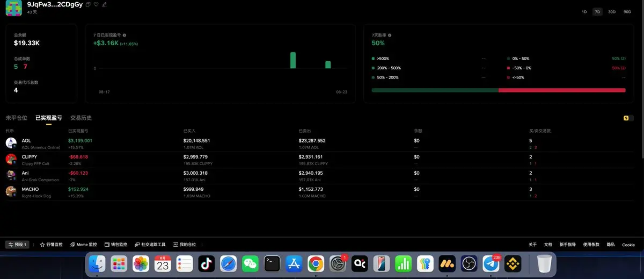Screen dimensions: 644x279
Task: Open WeChat in the Dock
Action: click(x=250, y=263)
